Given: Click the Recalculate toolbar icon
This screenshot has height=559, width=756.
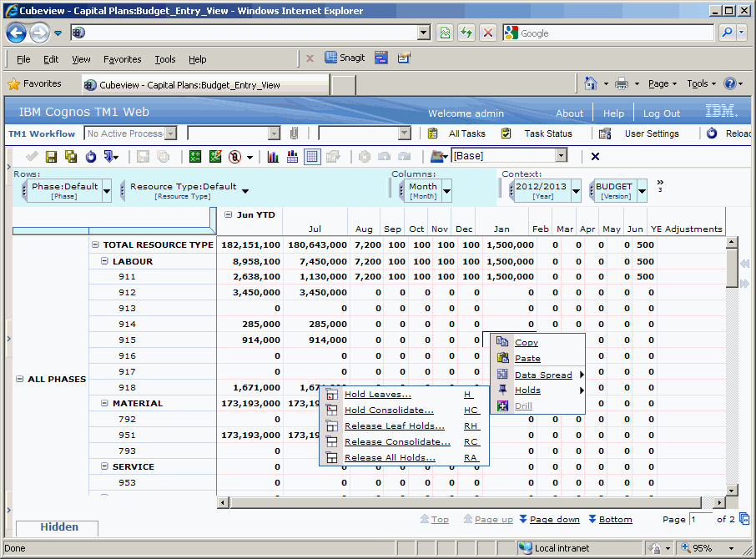Looking at the screenshot, I should click(195, 157).
